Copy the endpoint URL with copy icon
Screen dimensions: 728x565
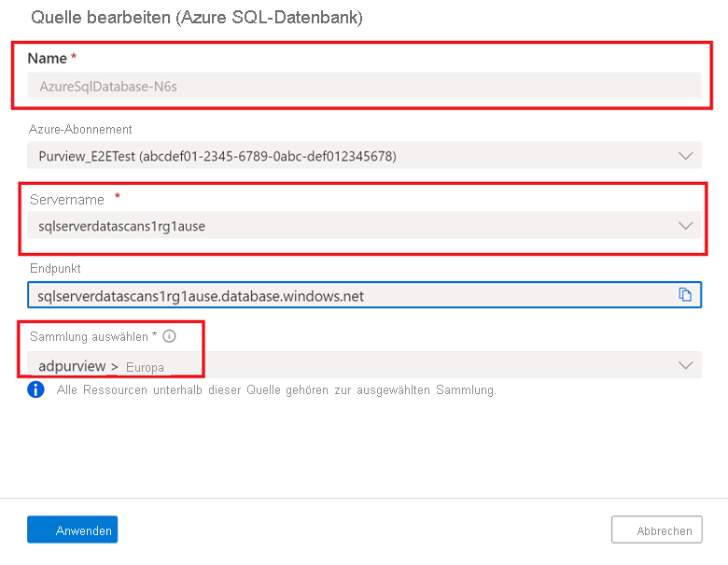(x=685, y=294)
